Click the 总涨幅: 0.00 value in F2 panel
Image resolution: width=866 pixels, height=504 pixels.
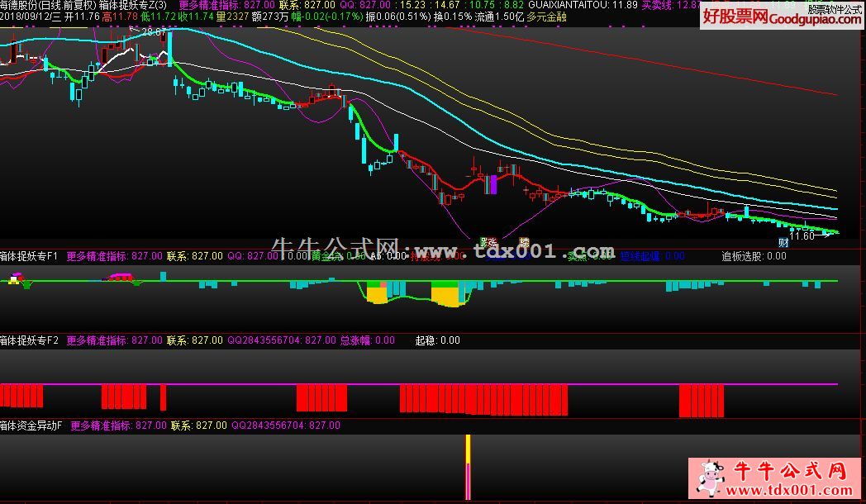367,340
